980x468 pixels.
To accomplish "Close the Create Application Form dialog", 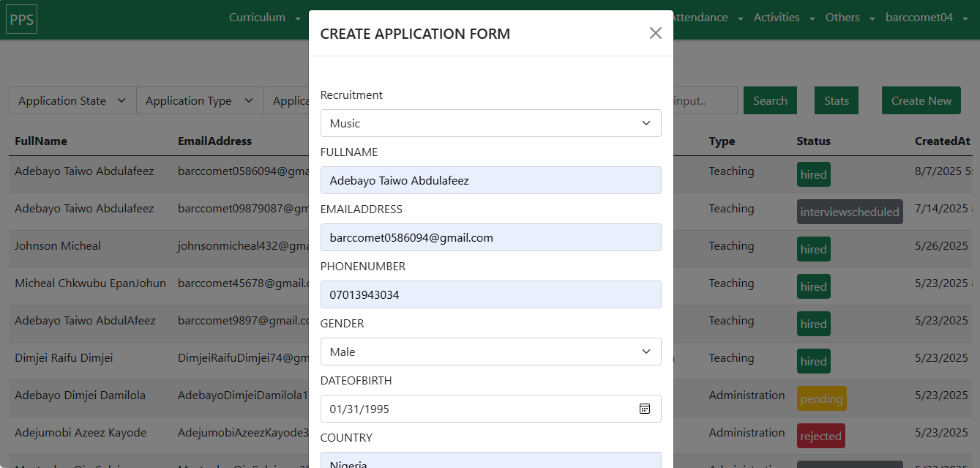I will (x=655, y=33).
